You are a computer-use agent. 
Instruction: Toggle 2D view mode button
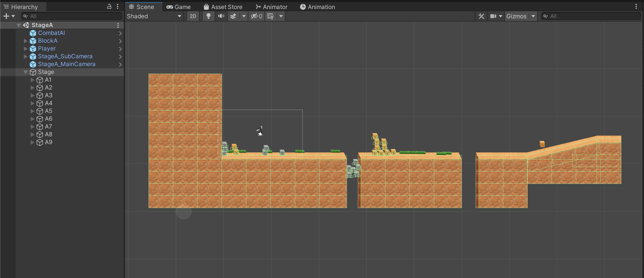point(193,16)
